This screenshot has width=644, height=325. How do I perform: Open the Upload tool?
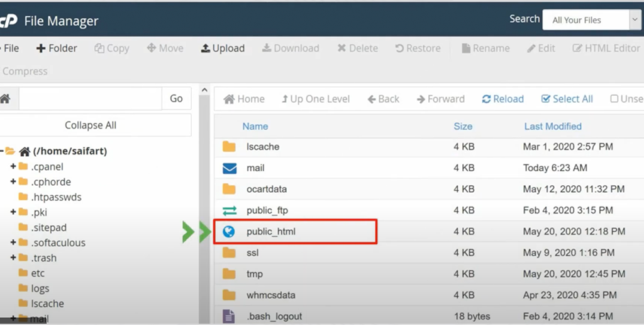pyautogui.click(x=223, y=48)
